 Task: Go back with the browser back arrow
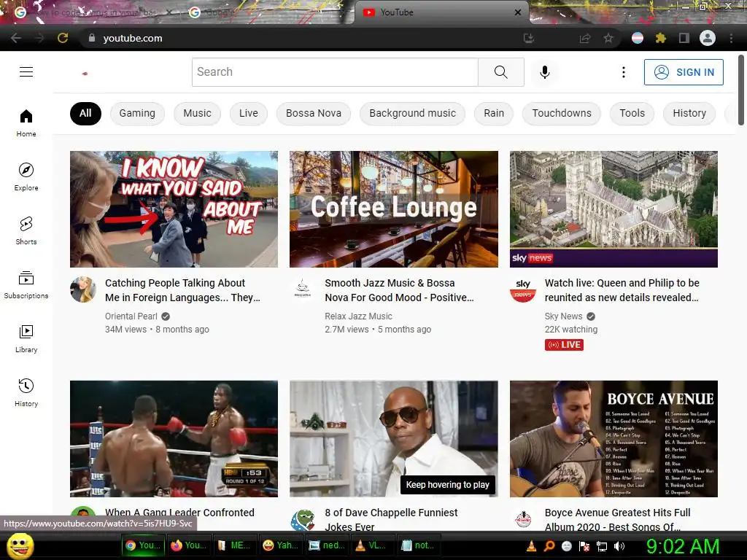point(16,38)
